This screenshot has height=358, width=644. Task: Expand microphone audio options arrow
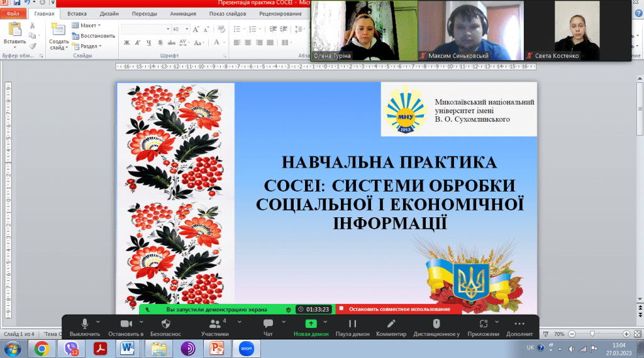pyautogui.click(x=98, y=320)
